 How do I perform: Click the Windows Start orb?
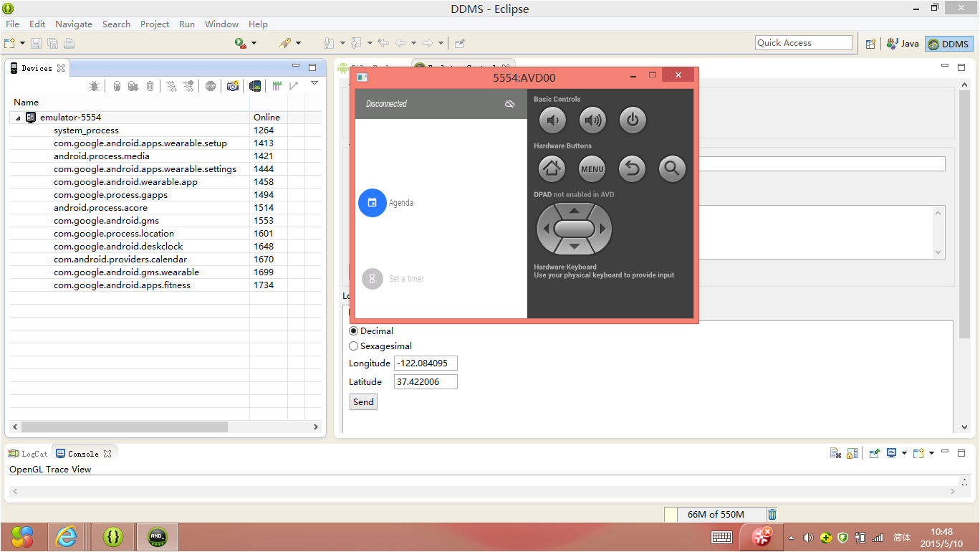22,536
